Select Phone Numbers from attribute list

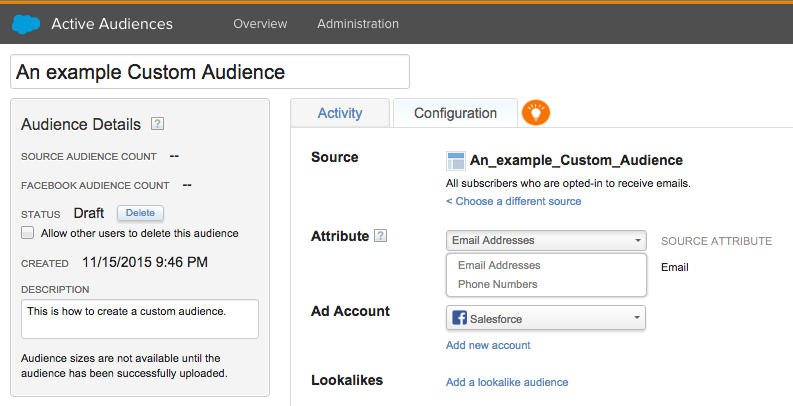(x=497, y=284)
